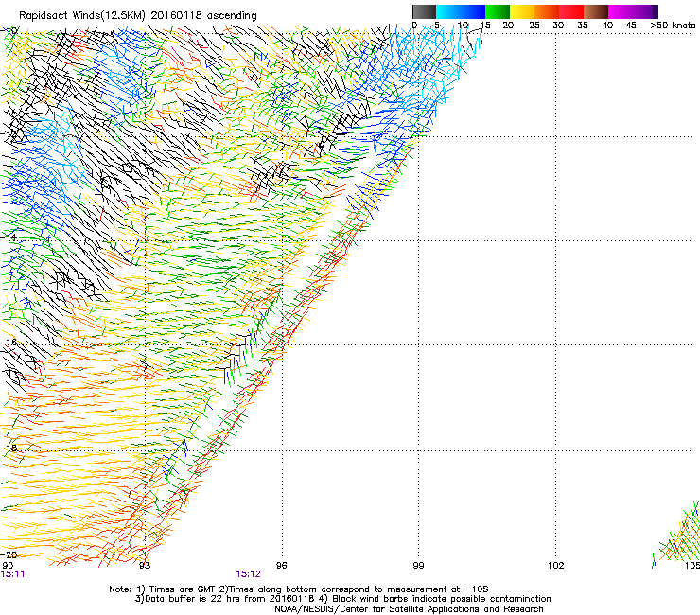Click the gray 0-5 knots color swatch
The width and height of the screenshot is (700, 615).
tap(424, 11)
